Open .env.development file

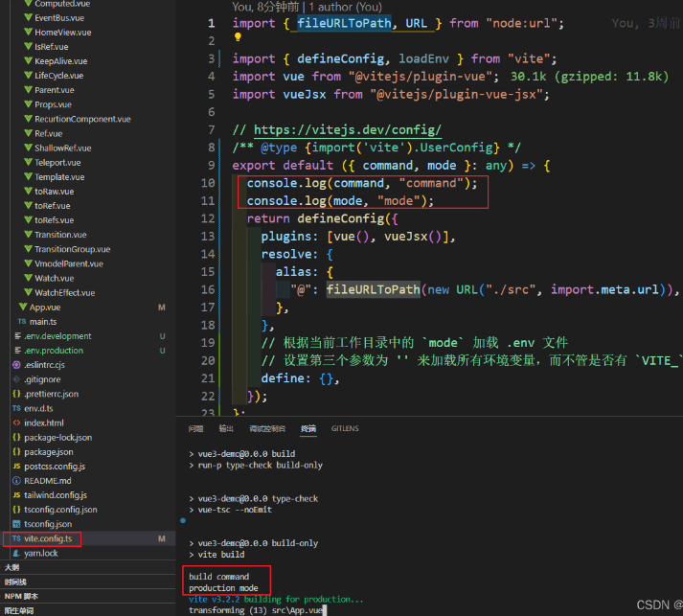coord(57,336)
